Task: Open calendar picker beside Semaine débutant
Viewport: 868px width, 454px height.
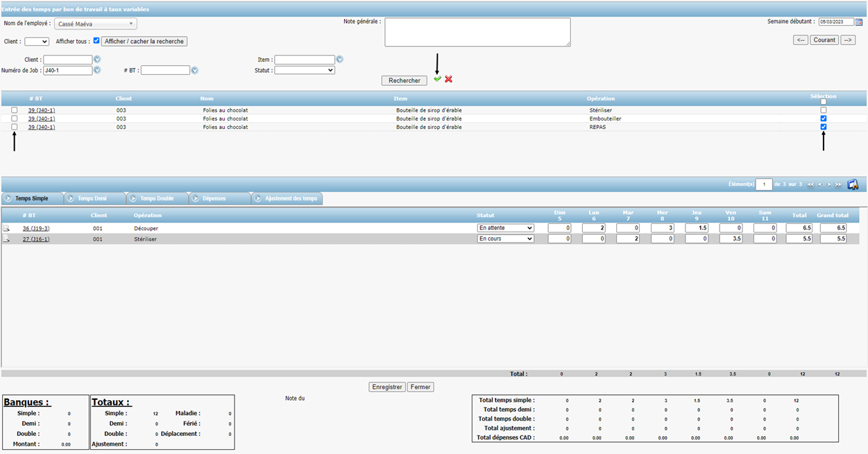Action: point(859,22)
